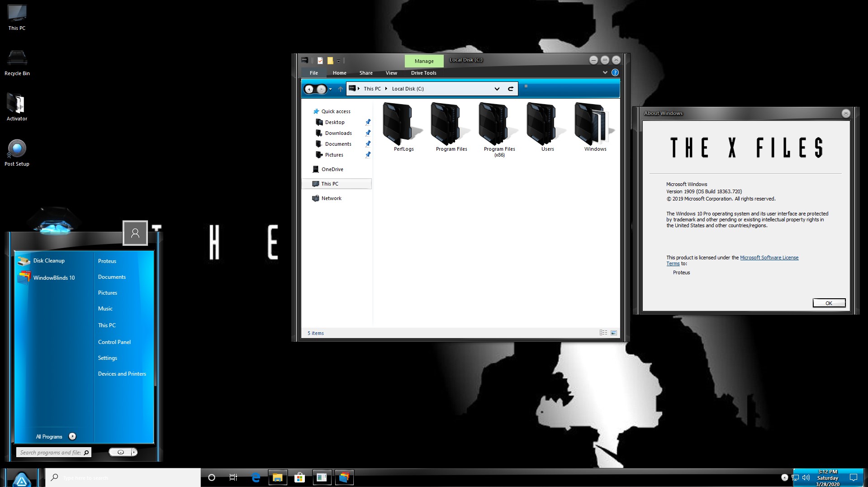This screenshot has height=487, width=868.
Task: Click the power button in Start menu
Action: point(120,452)
